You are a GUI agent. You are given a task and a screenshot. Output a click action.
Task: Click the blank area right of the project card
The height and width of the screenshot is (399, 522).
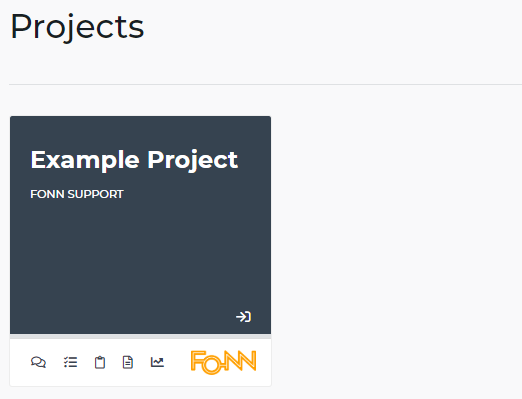click(x=397, y=250)
